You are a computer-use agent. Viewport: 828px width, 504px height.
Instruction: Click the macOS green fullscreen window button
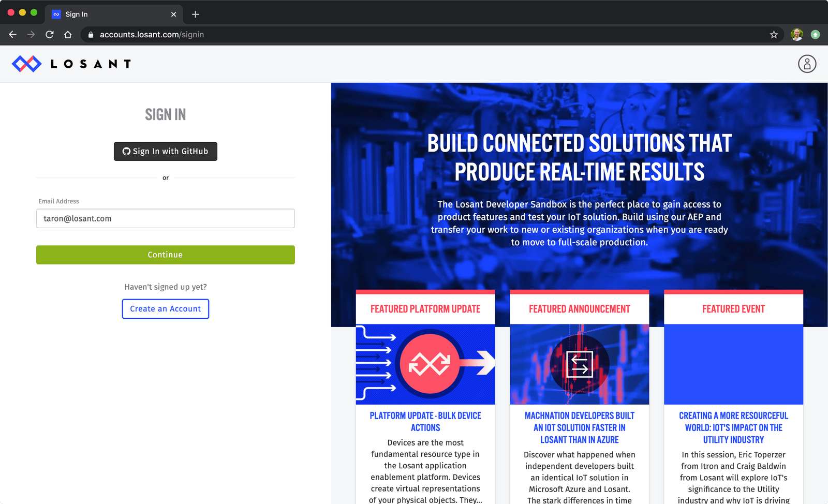pyautogui.click(x=34, y=12)
